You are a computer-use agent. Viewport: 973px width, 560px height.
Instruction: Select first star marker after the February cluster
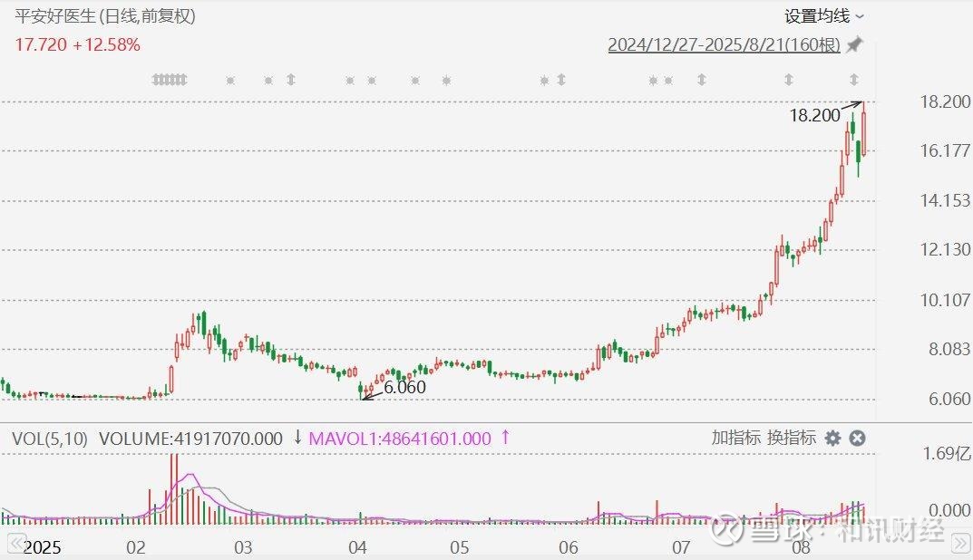coord(230,81)
